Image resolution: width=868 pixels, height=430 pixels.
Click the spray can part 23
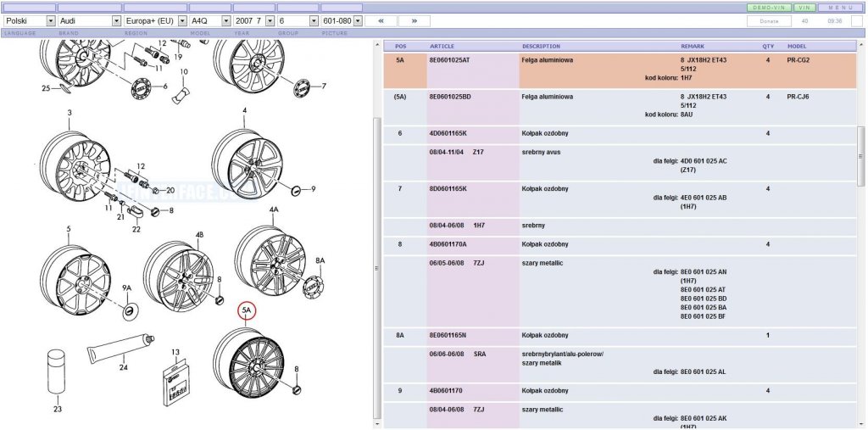pyautogui.click(x=58, y=371)
